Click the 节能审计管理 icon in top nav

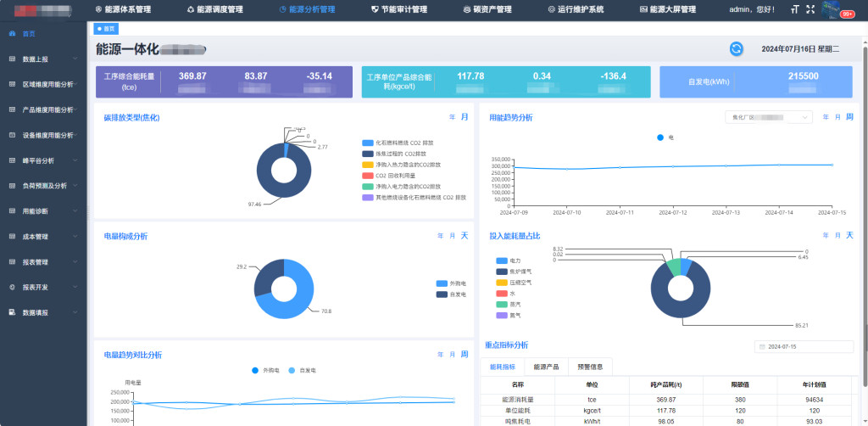[375, 9]
